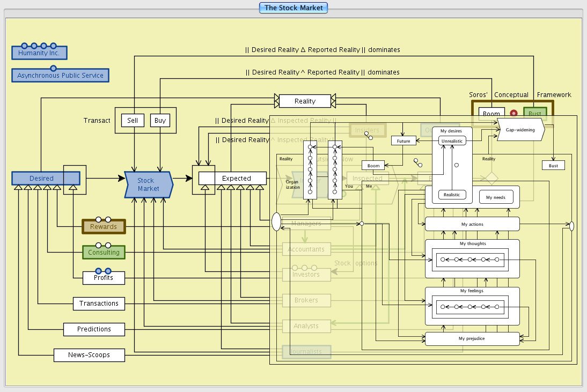Click the Asynchronous Public Service node
This screenshot has height=392, width=587.
[60, 76]
